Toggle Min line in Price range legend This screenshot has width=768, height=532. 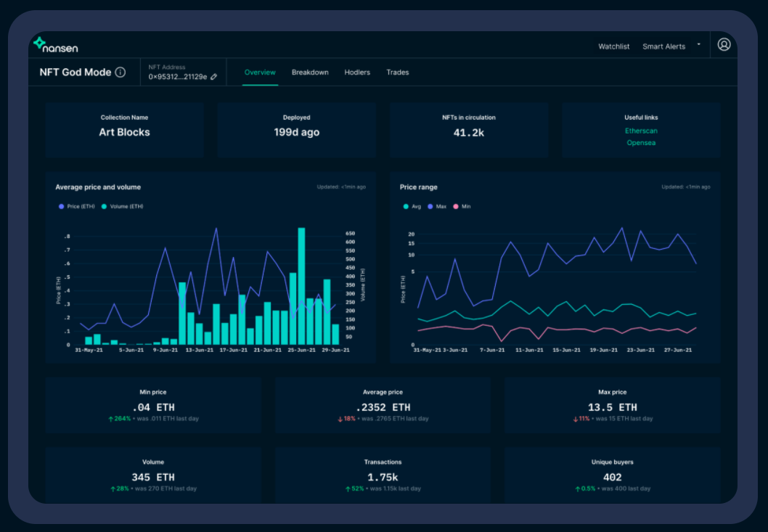462,207
